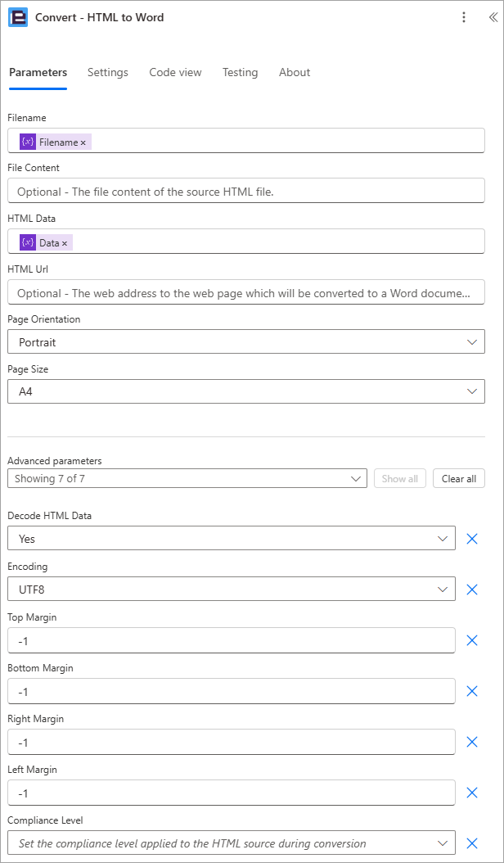
Task: Collapse the panel with double chevron icon
Action: pos(493,18)
